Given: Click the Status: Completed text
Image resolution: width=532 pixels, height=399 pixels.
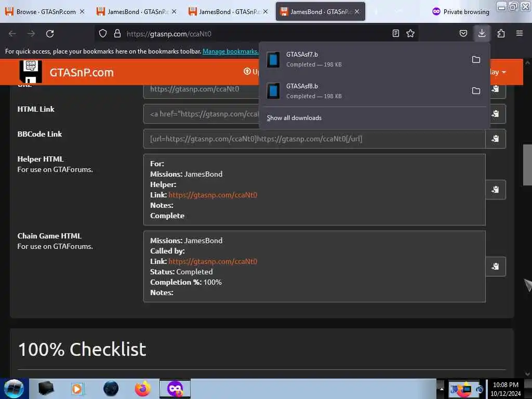Looking at the screenshot, I should pos(181,272).
